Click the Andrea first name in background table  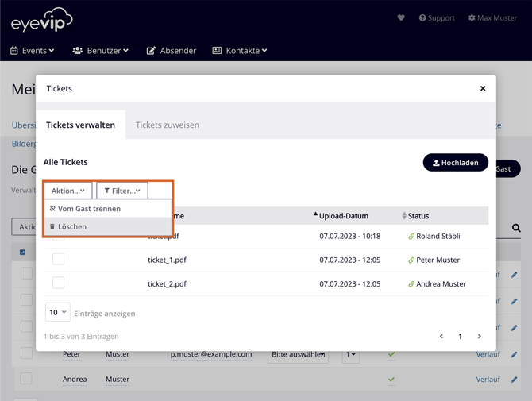point(75,380)
